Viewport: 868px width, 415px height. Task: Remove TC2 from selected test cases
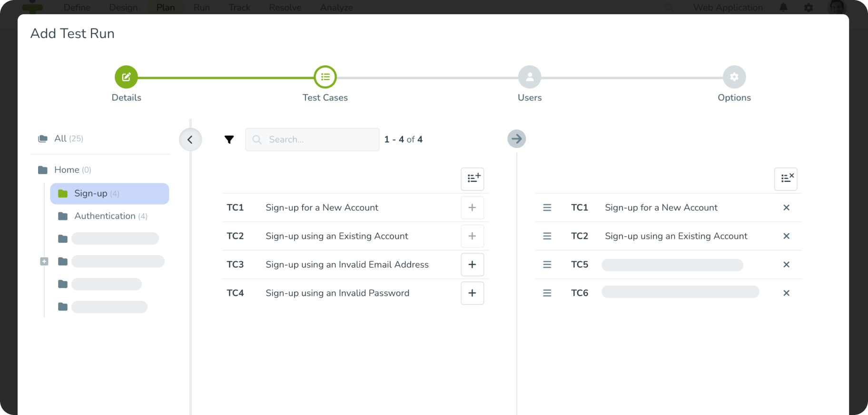tap(786, 236)
